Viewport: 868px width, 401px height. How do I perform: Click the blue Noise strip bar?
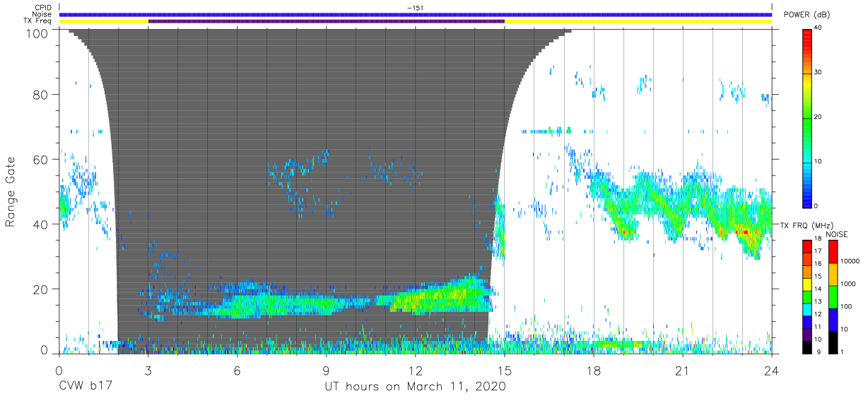(x=415, y=14)
